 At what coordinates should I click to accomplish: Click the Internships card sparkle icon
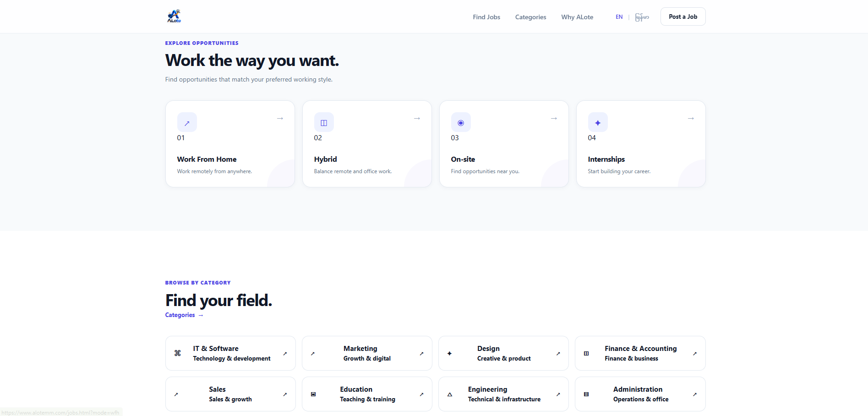(598, 122)
